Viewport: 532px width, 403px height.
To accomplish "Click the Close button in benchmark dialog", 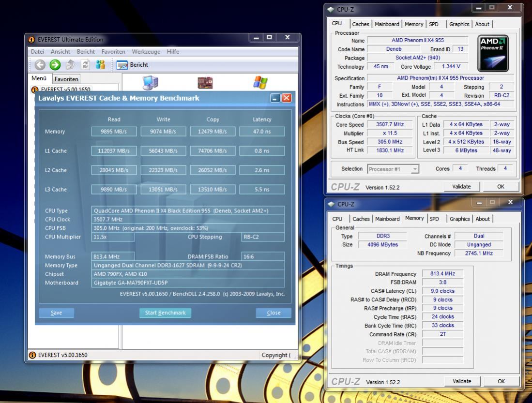I will coord(274,313).
